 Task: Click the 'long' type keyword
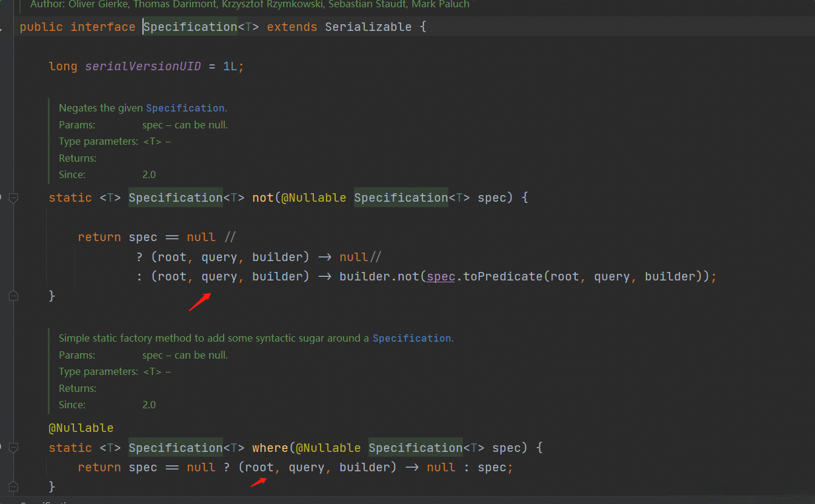pyautogui.click(x=63, y=66)
